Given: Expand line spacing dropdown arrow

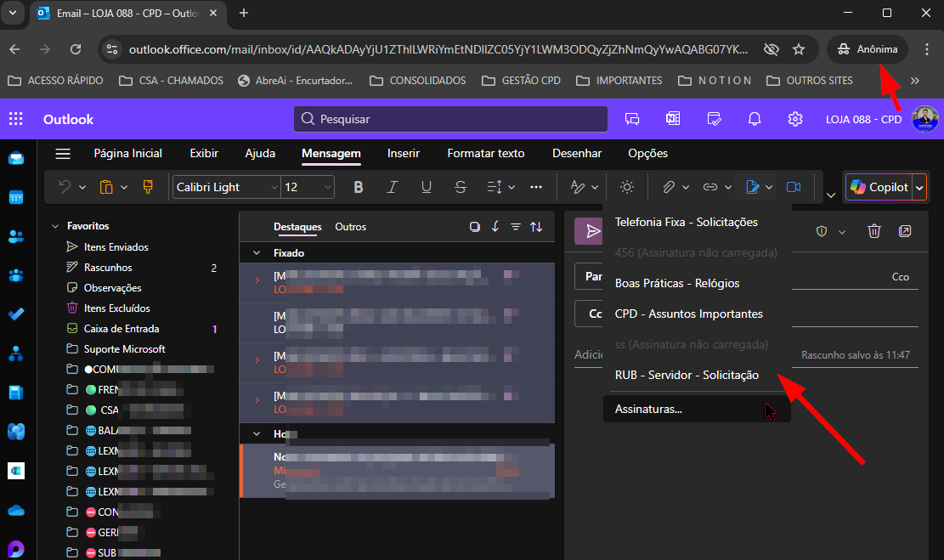Looking at the screenshot, I should 512,187.
